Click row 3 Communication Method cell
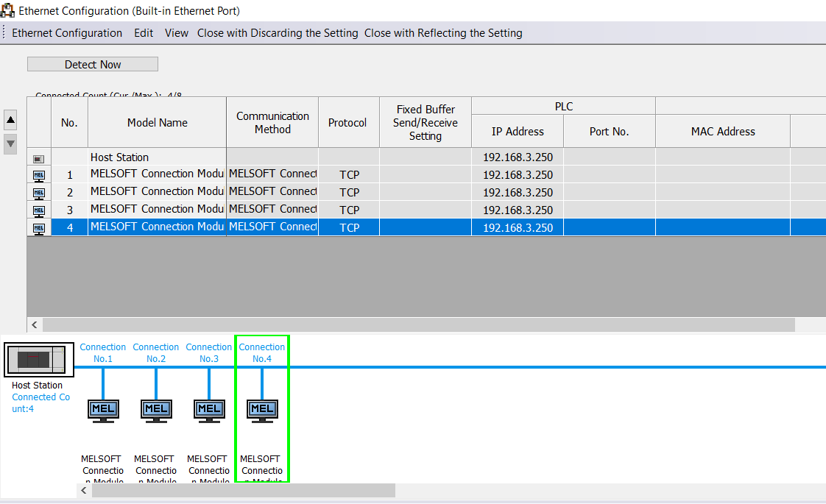Screen dimensions: 826x504 pos(272,209)
